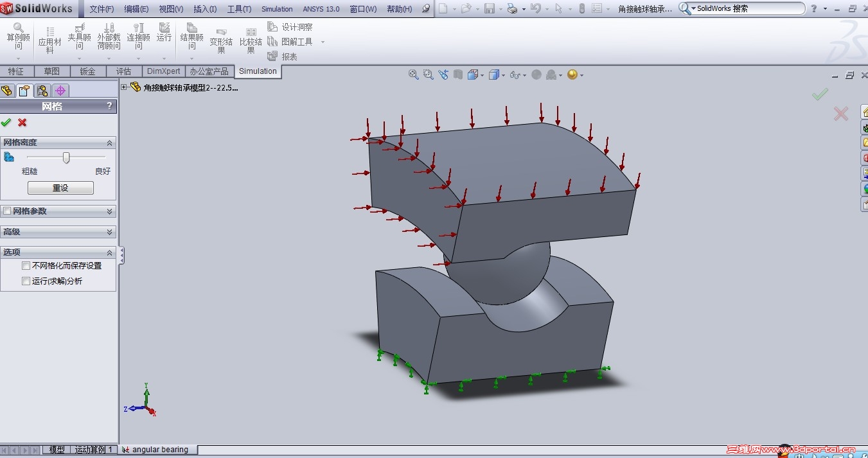Screen dimensions: 868x458
Task: Open 设计洞察 design insight
Action: coord(290,27)
